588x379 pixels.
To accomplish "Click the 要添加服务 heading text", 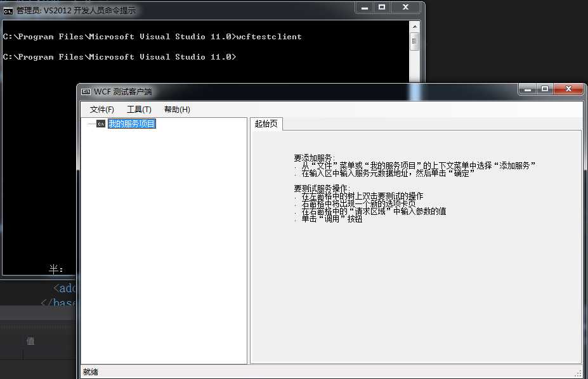I will point(314,158).
